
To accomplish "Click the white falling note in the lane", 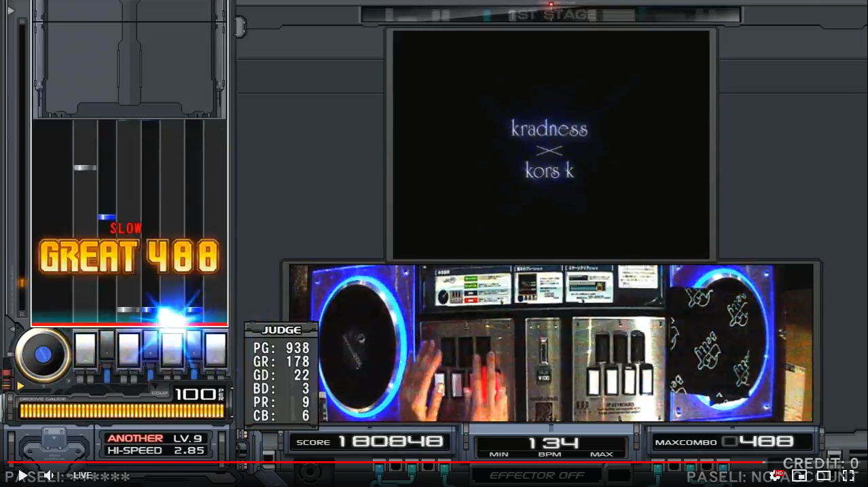I will coord(85,168).
